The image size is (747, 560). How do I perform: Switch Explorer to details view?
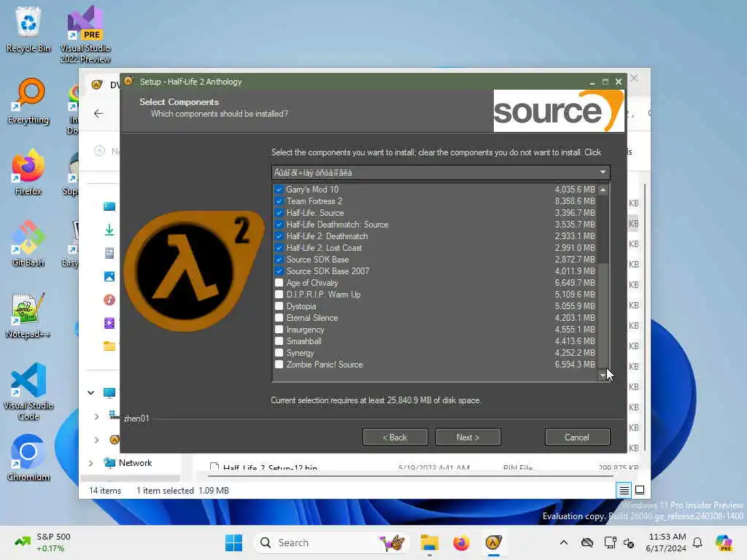[624, 490]
